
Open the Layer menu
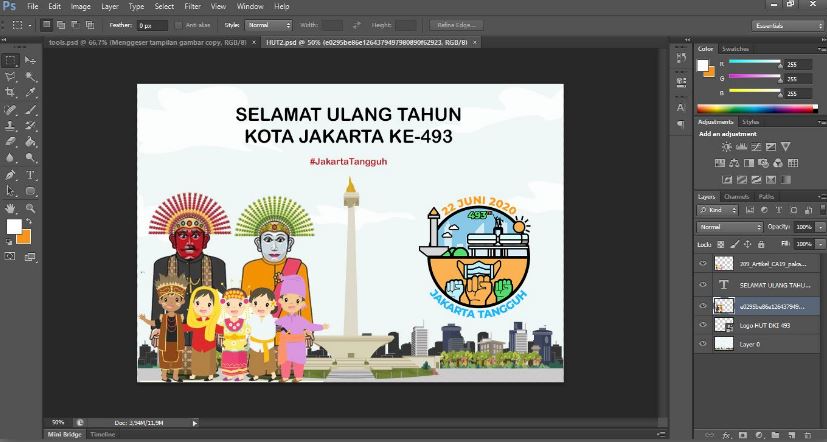pos(110,7)
